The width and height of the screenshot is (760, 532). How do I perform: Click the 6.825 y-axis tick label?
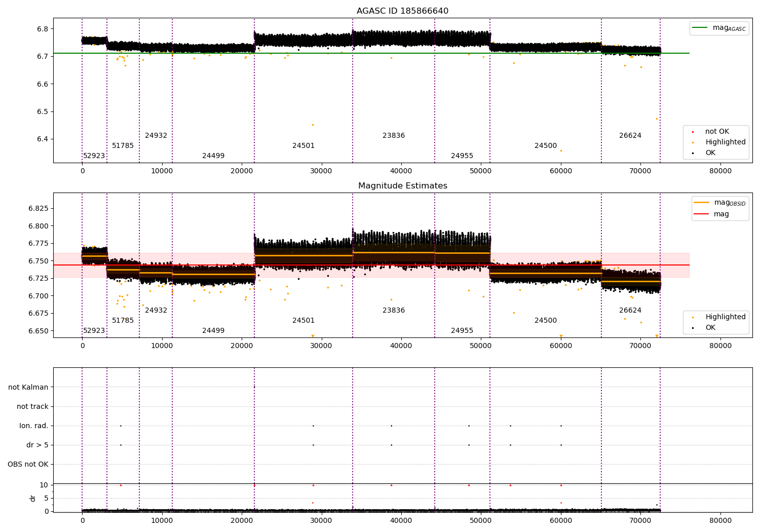pos(38,208)
